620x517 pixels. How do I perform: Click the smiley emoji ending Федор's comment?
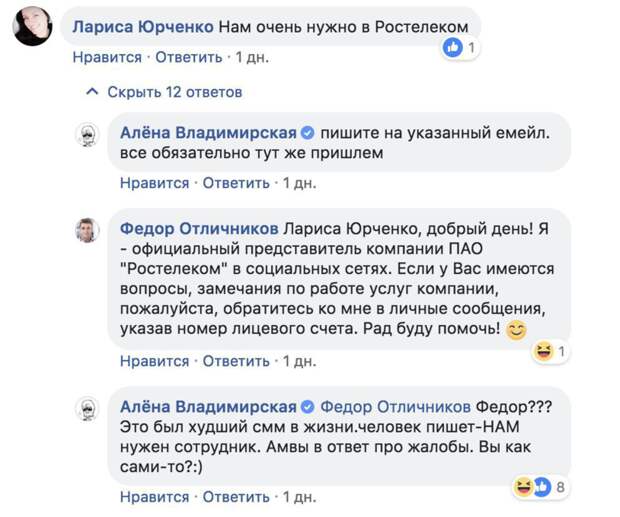516,331
